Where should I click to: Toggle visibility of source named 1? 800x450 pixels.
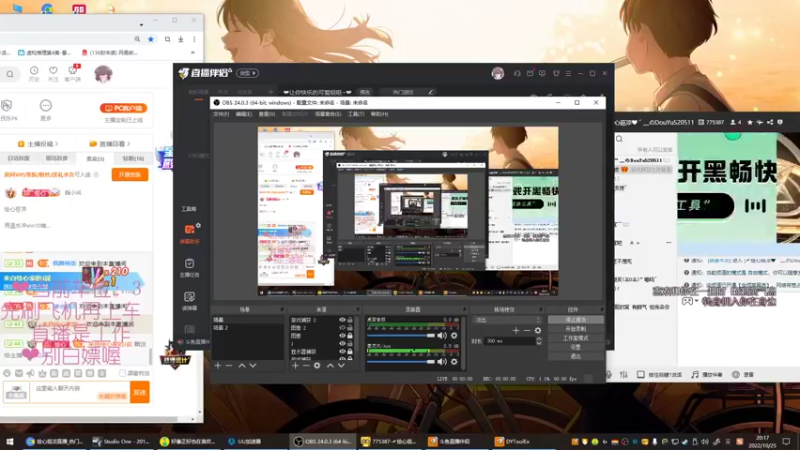(x=342, y=343)
